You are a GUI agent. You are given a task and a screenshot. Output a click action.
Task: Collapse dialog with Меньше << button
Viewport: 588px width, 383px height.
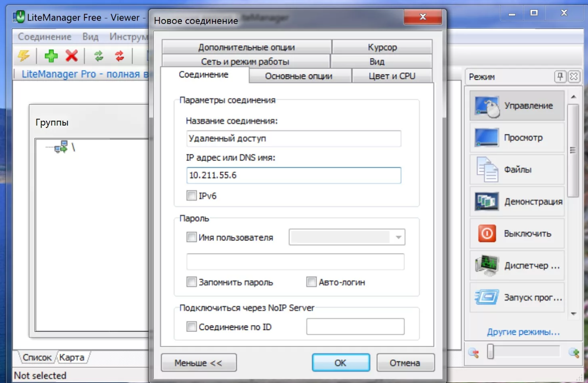pos(198,363)
